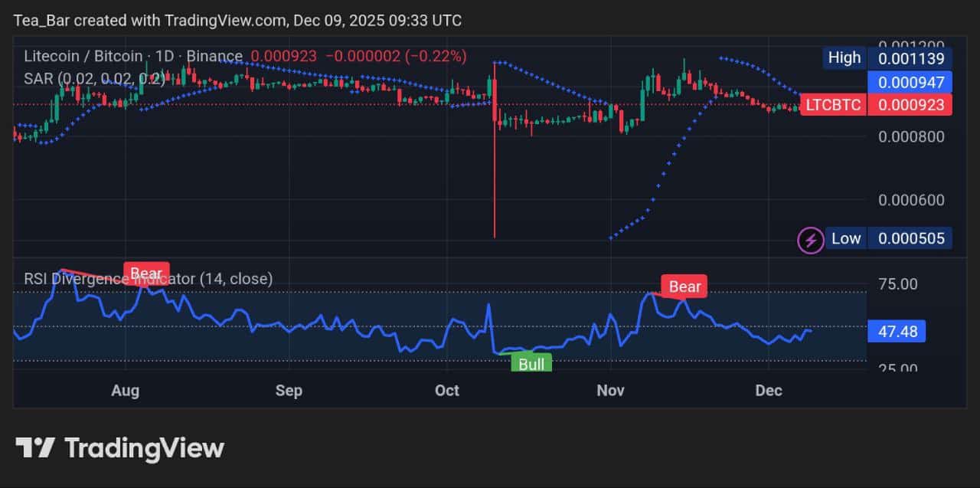Click the TradingView logo icon
The width and height of the screenshot is (980, 488).
click(35, 447)
